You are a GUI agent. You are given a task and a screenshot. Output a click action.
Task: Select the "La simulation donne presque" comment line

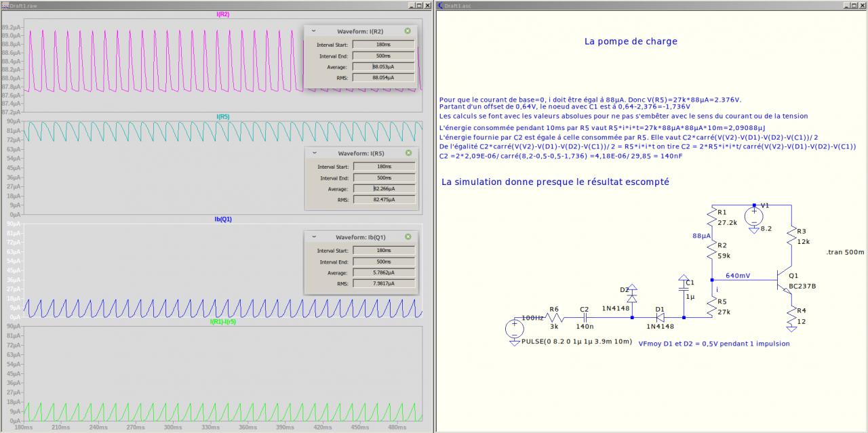pyautogui.click(x=555, y=182)
